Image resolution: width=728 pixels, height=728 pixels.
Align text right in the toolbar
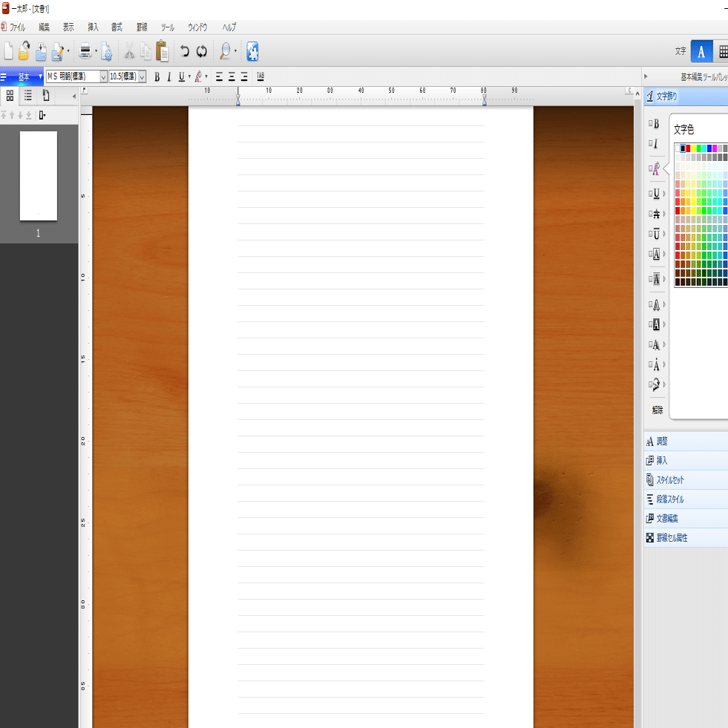(x=244, y=76)
